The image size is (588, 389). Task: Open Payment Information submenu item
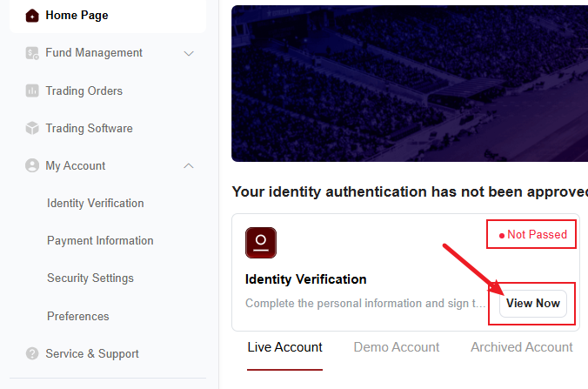pos(100,240)
